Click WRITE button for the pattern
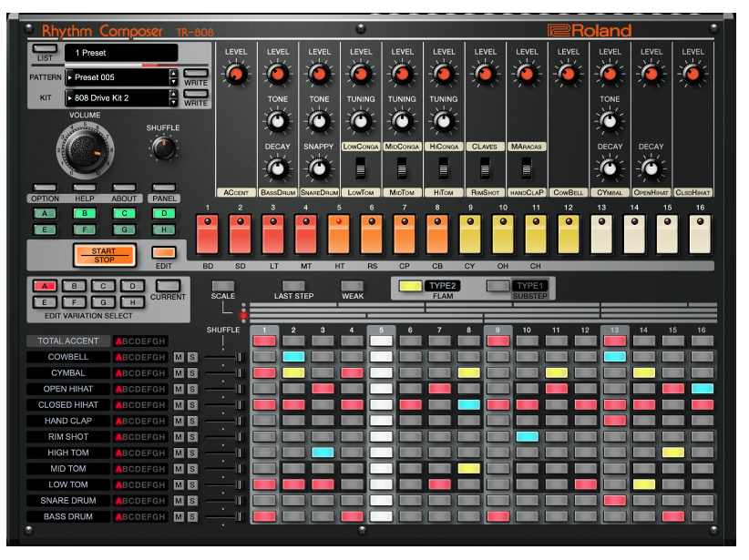This screenshot has height=560, width=749. point(196,74)
